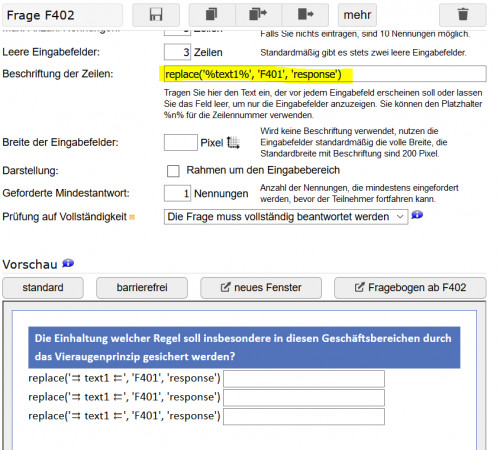Click the move question arrow icon
The image size is (500, 450).
tap(305, 15)
